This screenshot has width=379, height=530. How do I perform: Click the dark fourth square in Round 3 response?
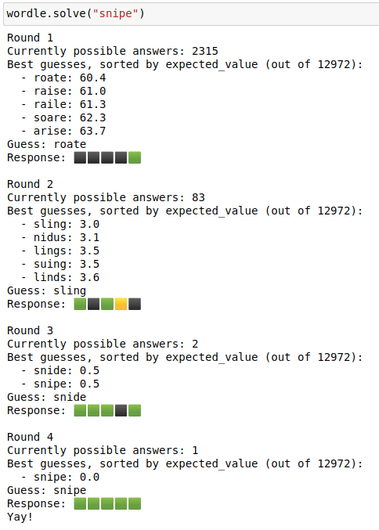[121, 411]
